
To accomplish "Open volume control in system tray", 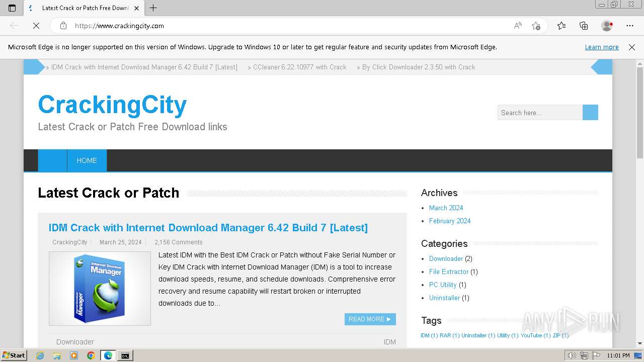I will [572, 355].
